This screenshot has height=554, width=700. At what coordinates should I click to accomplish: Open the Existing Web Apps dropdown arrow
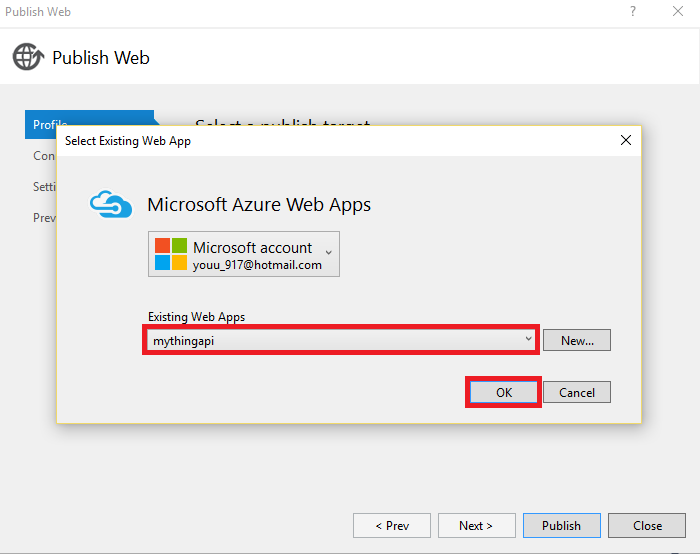pyautogui.click(x=528, y=340)
